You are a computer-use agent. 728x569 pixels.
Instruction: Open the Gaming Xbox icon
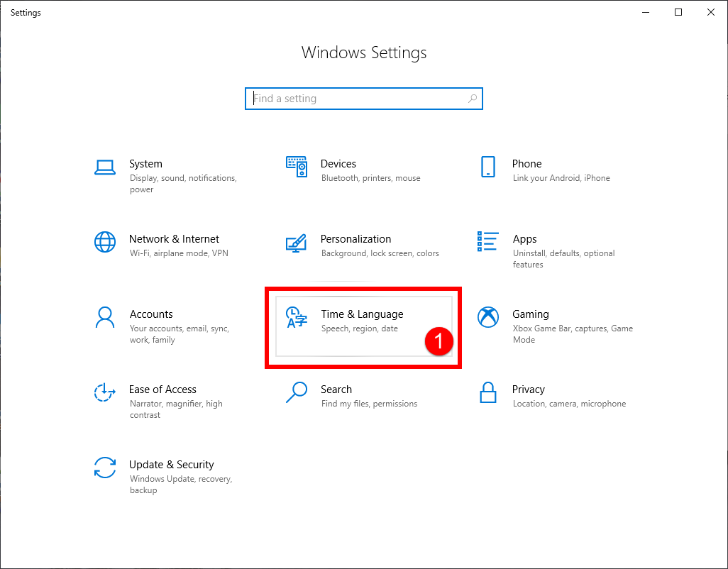[488, 317]
